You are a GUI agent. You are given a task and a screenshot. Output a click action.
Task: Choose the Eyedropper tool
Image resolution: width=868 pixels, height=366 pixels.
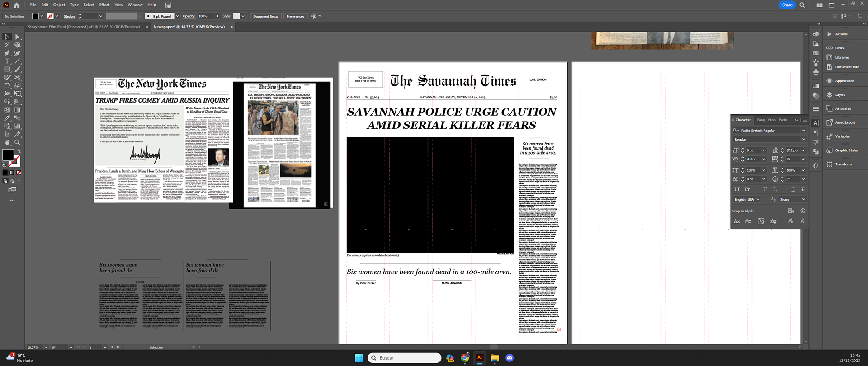7,118
